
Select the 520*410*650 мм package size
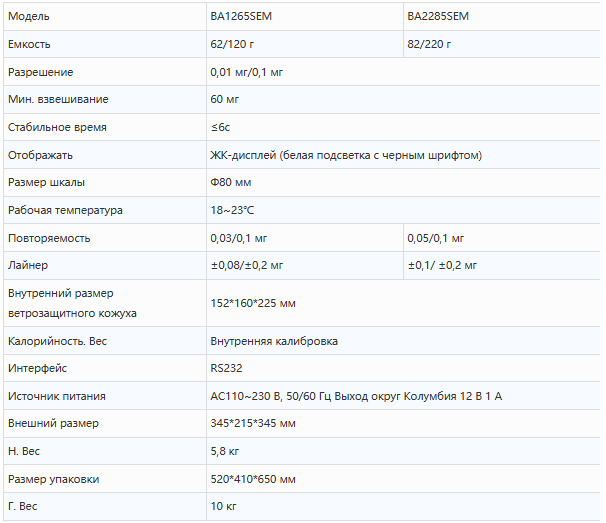pos(253,480)
